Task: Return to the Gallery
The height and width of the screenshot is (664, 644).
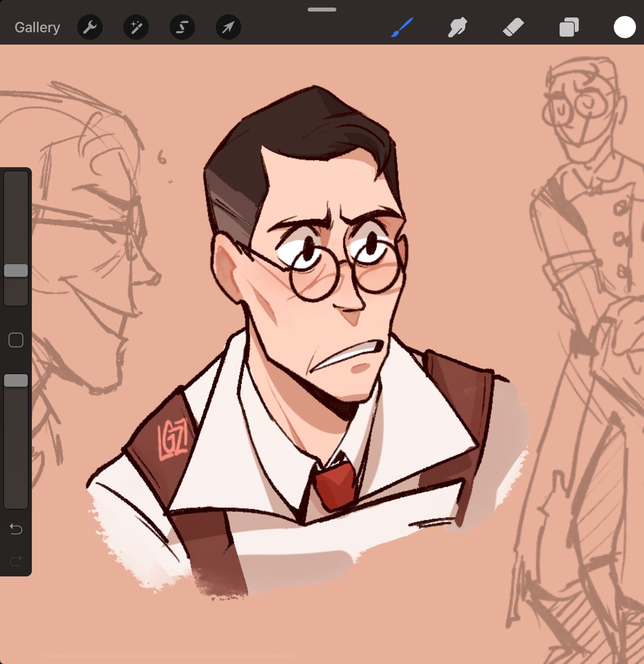Action: [37, 27]
